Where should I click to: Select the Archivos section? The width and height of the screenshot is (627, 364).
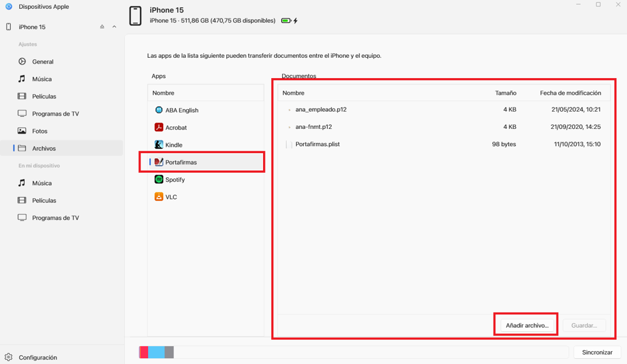tap(62, 148)
